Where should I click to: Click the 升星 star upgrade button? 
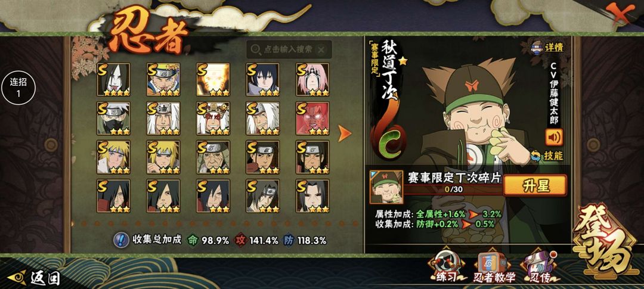tap(535, 185)
